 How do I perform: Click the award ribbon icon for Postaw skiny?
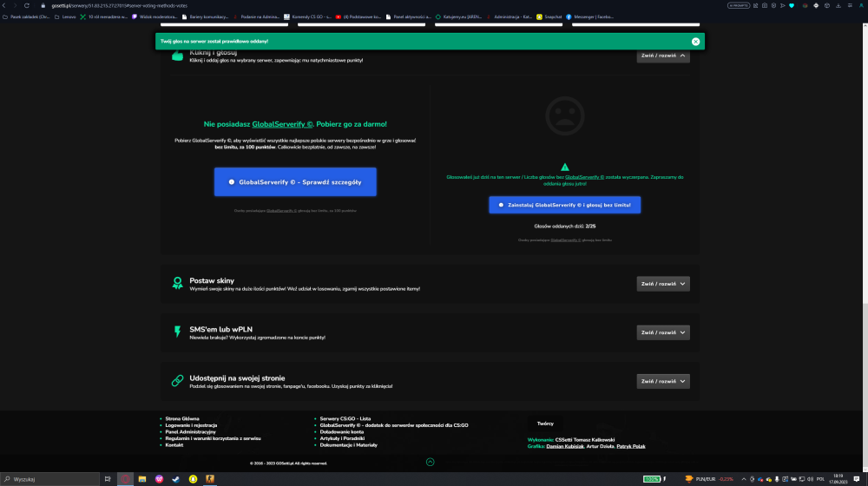pos(177,284)
